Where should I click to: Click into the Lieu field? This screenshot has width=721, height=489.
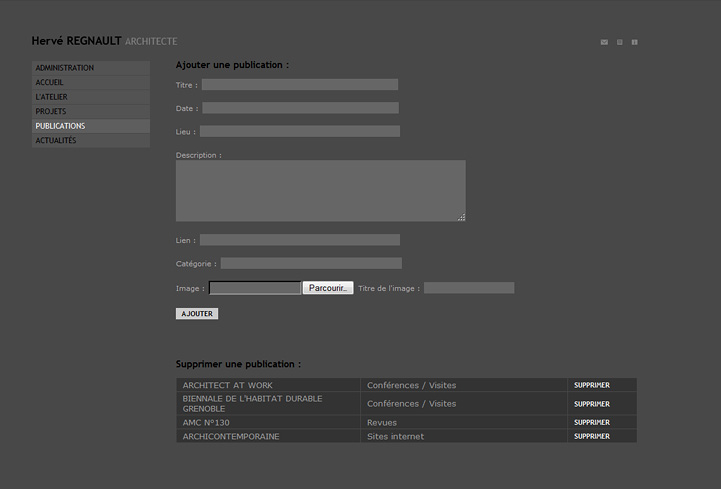point(300,131)
